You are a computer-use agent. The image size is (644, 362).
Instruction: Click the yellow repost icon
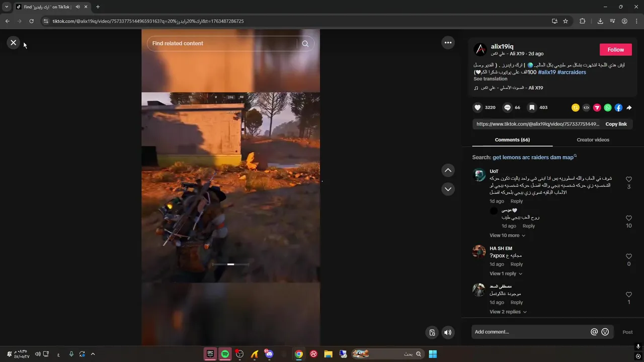tap(576, 108)
